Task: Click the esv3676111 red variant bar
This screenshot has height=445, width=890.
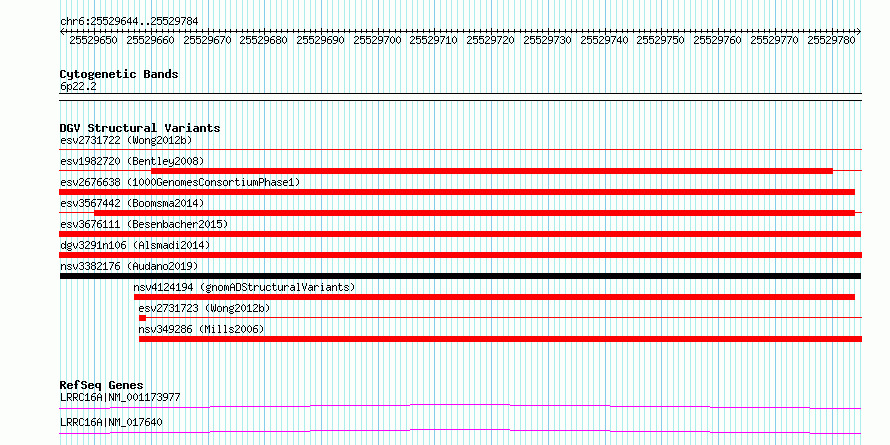Action: click(460, 234)
